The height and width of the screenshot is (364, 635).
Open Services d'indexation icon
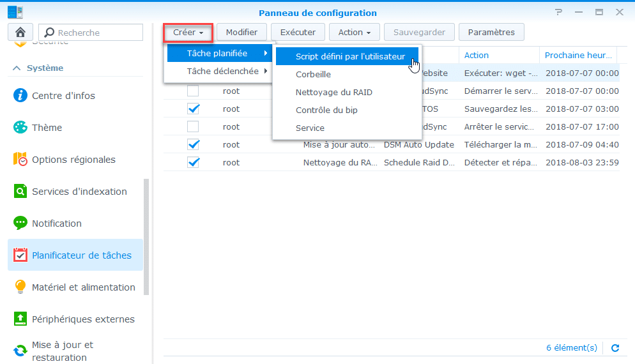point(20,191)
